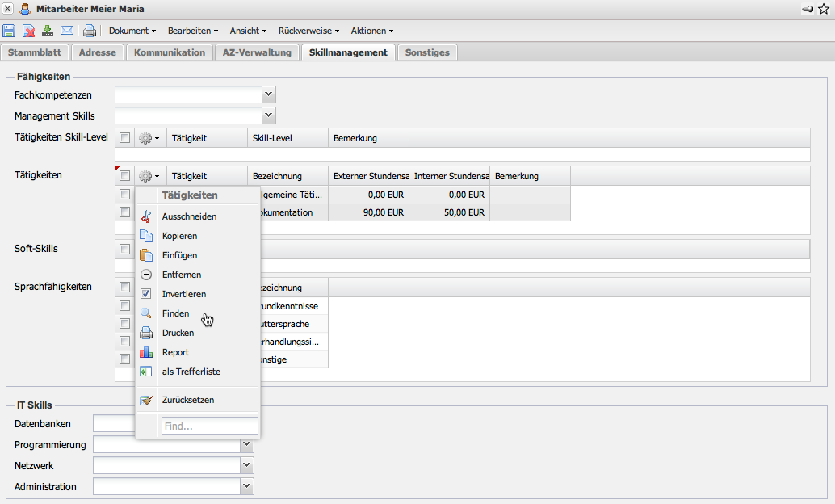Click the Externer Stundensatz column header
This screenshot has height=504, width=835.
coord(368,176)
